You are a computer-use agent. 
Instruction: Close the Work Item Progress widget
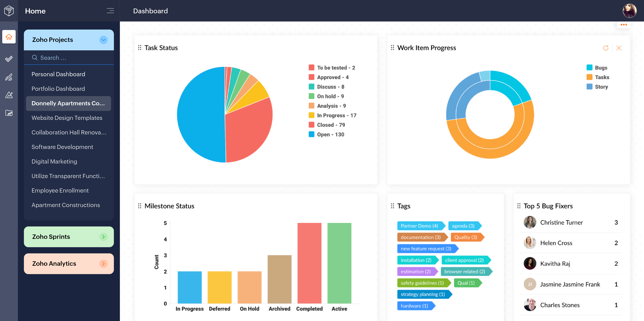point(619,48)
